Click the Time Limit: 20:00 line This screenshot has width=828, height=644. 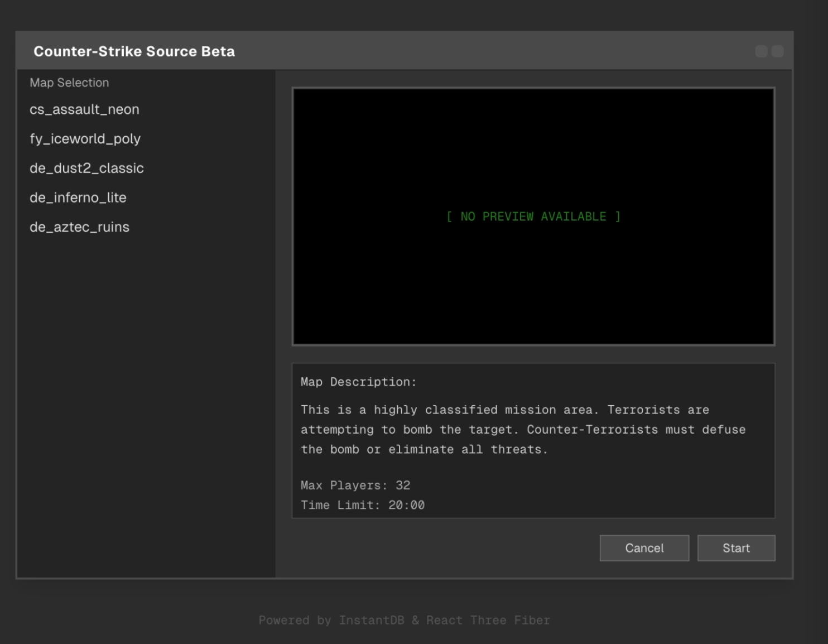(363, 505)
